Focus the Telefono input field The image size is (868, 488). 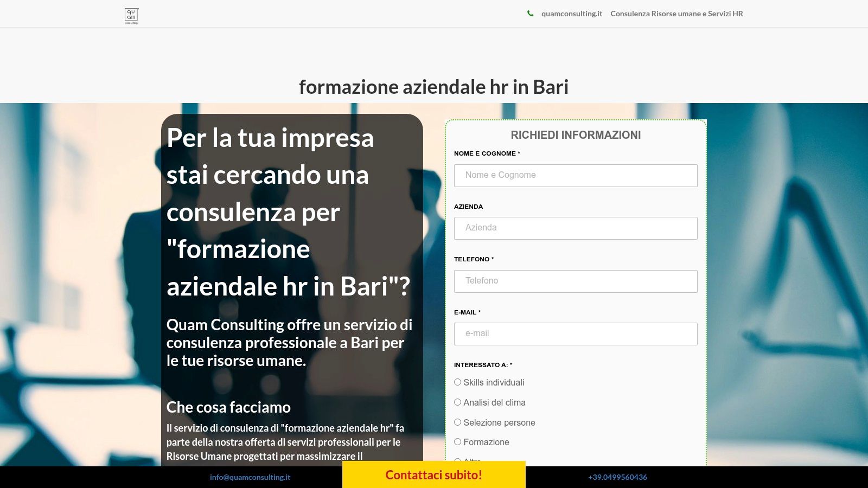pyautogui.click(x=576, y=281)
